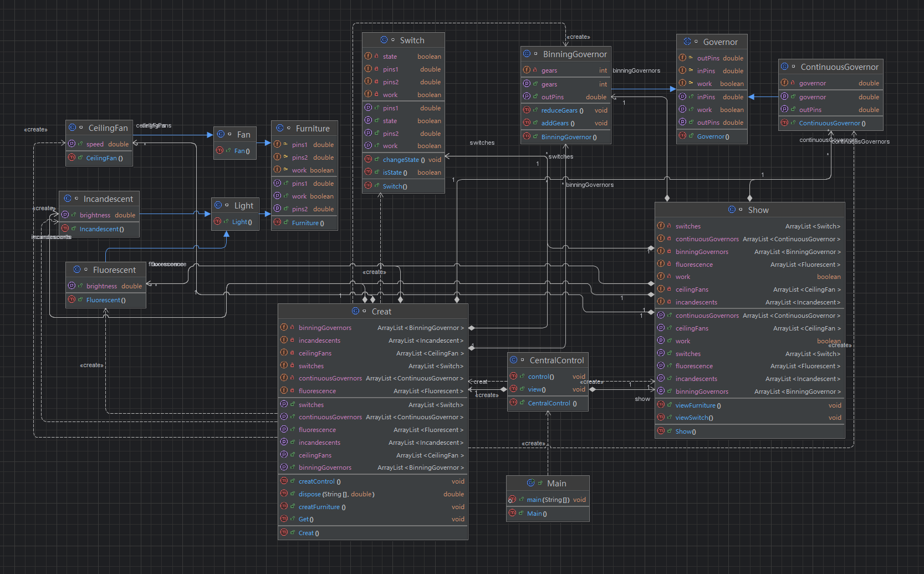Select the Incandescent class title
This screenshot has width=924, height=574.
[x=108, y=199]
